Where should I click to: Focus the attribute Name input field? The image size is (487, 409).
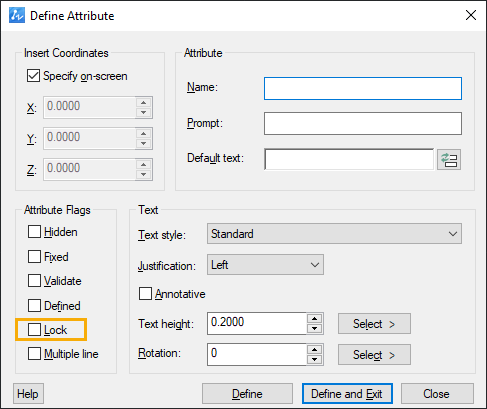tap(363, 88)
